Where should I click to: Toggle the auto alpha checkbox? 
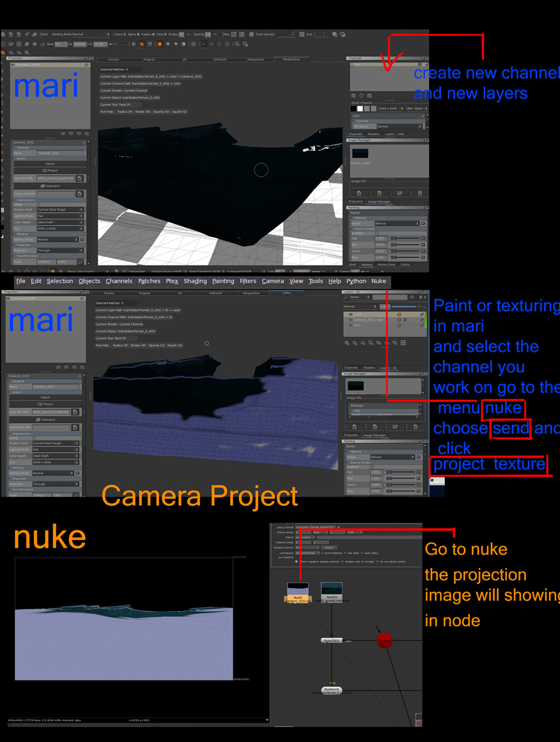tap(362, 553)
